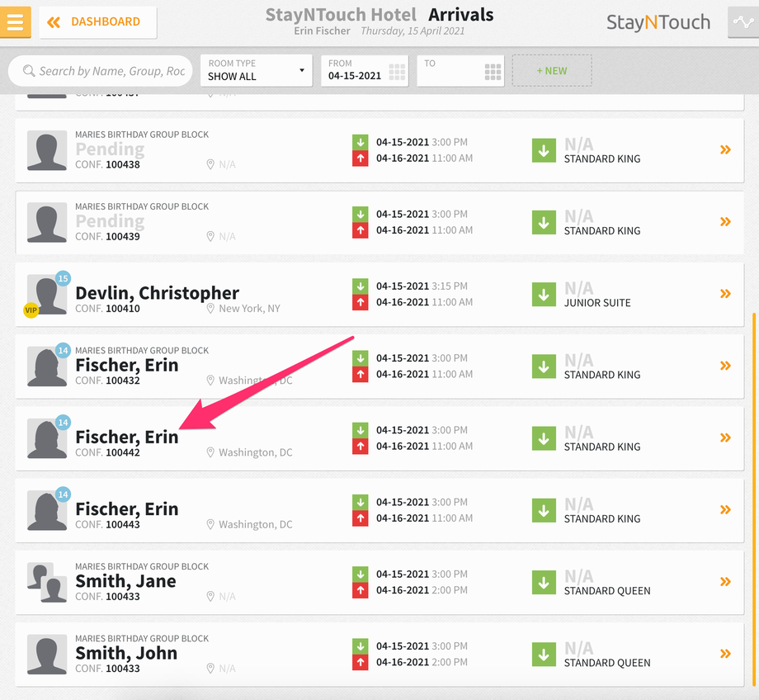Click check-in icon for reservation 100432
Image resolution: width=759 pixels, height=700 pixels.
[x=544, y=367]
